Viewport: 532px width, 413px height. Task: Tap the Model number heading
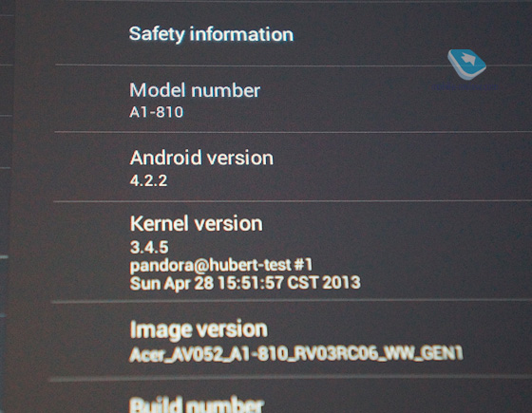click(x=195, y=90)
